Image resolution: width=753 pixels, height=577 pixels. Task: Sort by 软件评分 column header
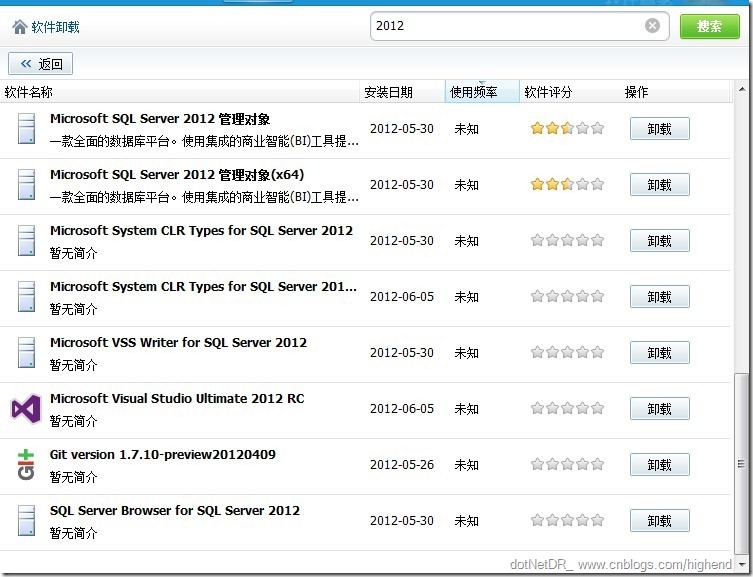tap(570, 92)
